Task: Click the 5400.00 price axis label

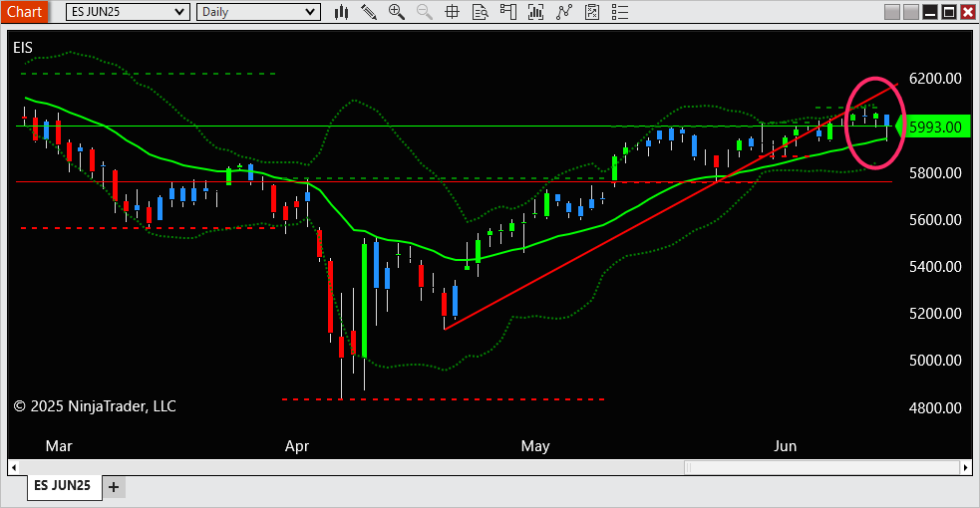Action: click(935, 267)
